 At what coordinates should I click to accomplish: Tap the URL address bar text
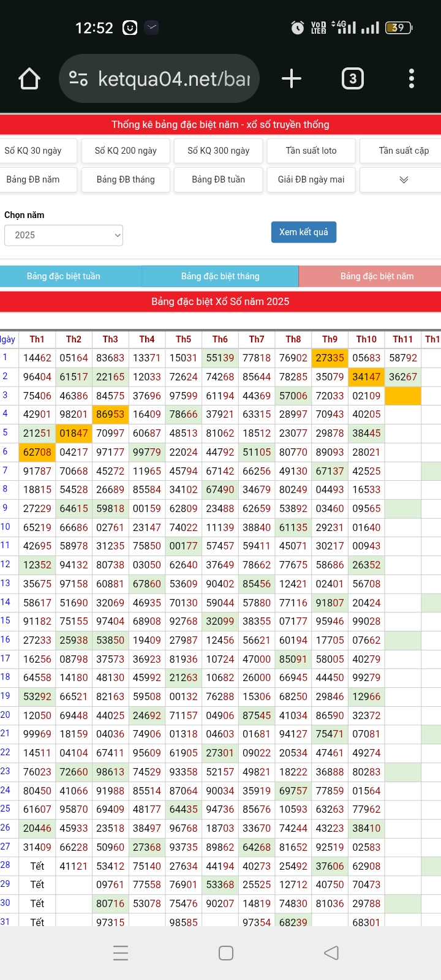click(x=174, y=79)
